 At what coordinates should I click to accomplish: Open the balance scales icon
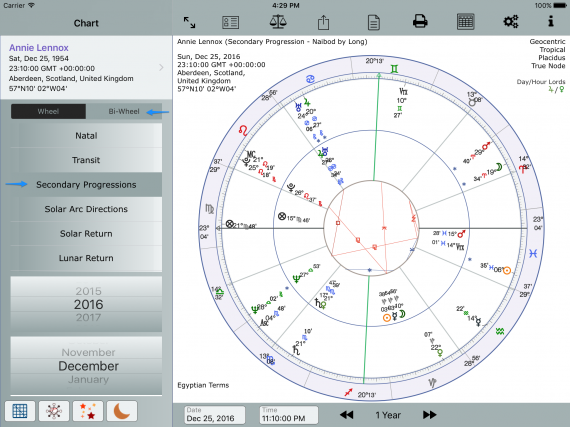278,22
